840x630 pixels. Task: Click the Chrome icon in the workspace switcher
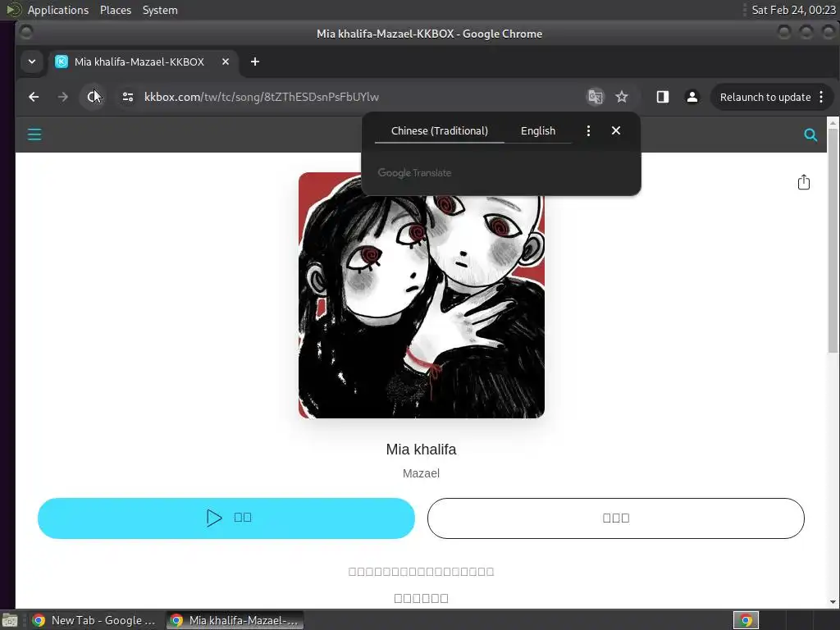tap(746, 620)
